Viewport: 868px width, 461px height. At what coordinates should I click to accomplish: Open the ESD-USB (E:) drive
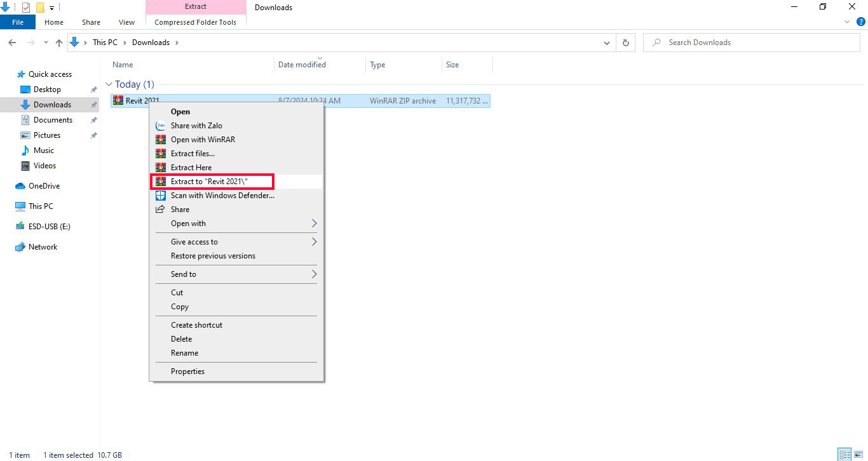(x=49, y=227)
